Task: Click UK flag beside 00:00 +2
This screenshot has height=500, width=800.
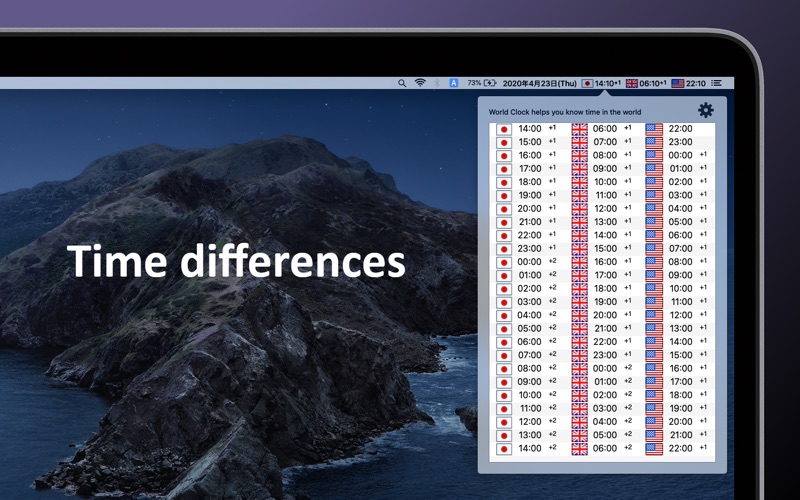Action: point(579,368)
